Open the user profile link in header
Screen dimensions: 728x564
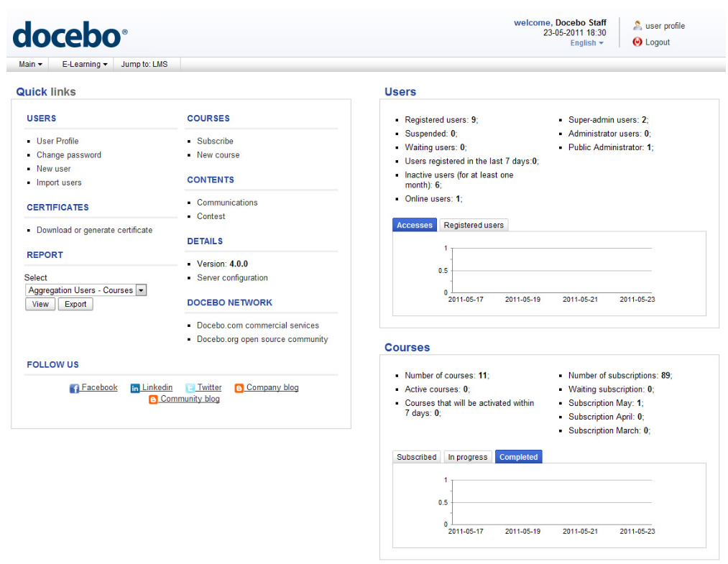click(x=665, y=26)
